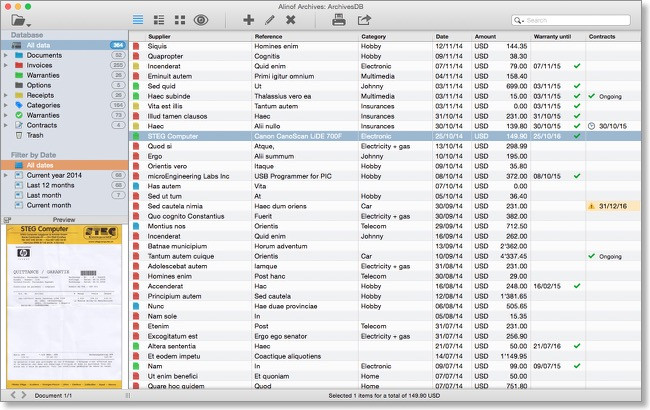Sort by the Date column header
The height and width of the screenshot is (410, 650).
pos(452,36)
